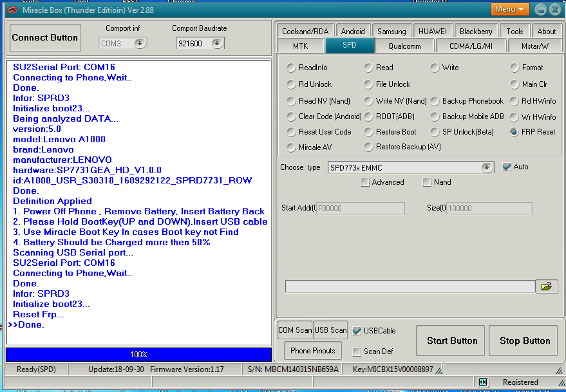Select the Read NV (Nand) option
The width and height of the screenshot is (566, 392).
pyautogui.click(x=290, y=100)
